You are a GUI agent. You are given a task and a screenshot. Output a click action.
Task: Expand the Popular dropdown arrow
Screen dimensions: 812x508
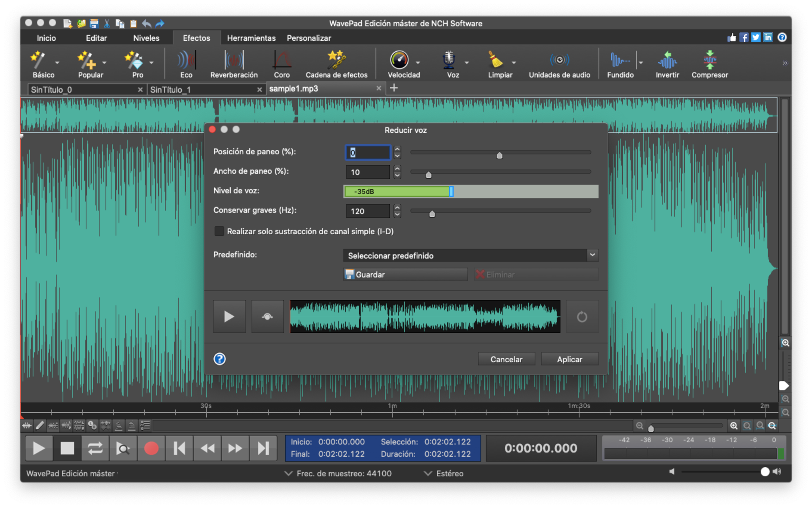point(104,63)
